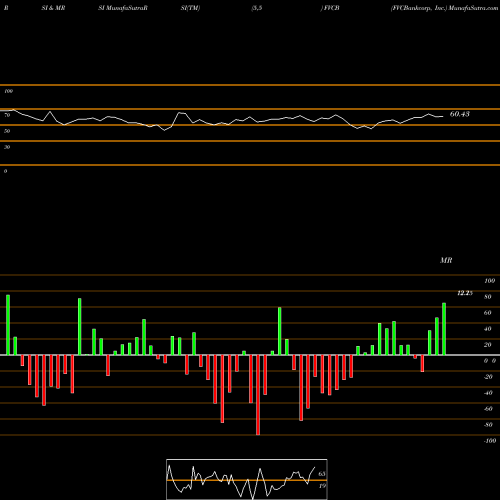The height and width of the screenshot is (500, 500).
Task: Click the 63 value in mini chart
Action: (x=322, y=474)
